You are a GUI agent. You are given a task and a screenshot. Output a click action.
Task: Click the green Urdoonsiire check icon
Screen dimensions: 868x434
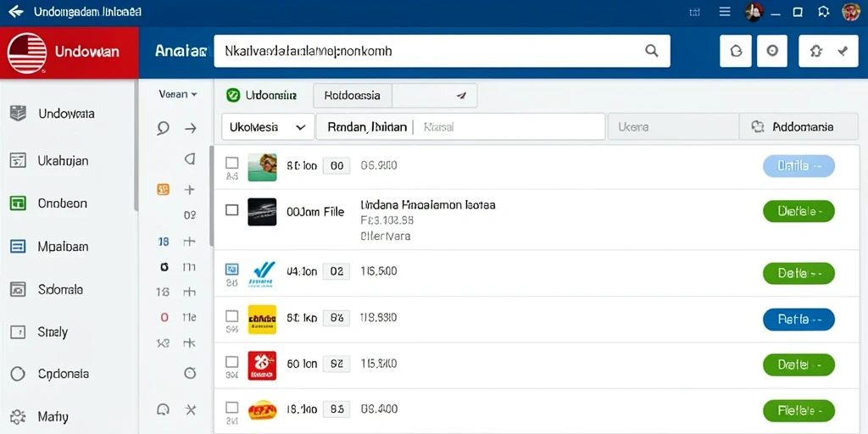click(x=234, y=95)
